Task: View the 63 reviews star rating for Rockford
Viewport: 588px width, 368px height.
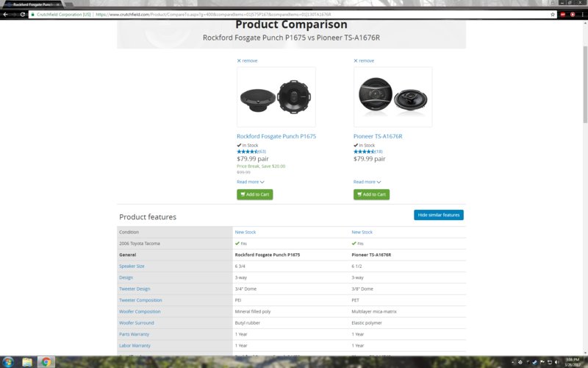Action: [251, 152]
